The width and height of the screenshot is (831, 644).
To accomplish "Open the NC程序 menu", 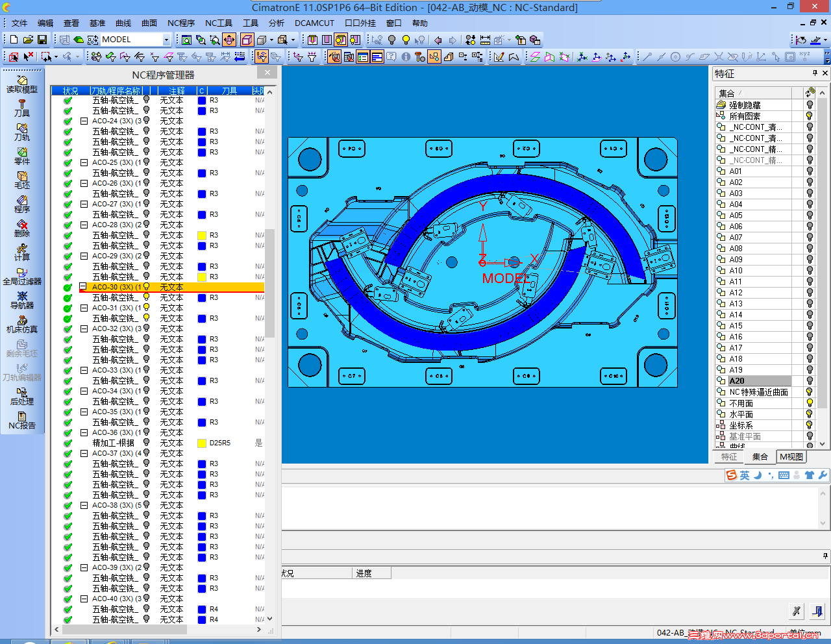I will [x=181, y=23].
